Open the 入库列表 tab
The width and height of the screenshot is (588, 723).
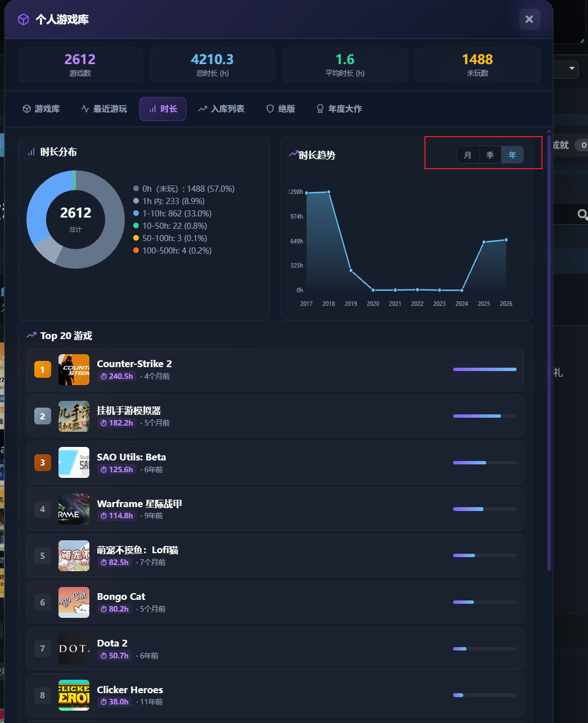coord(221,109)
